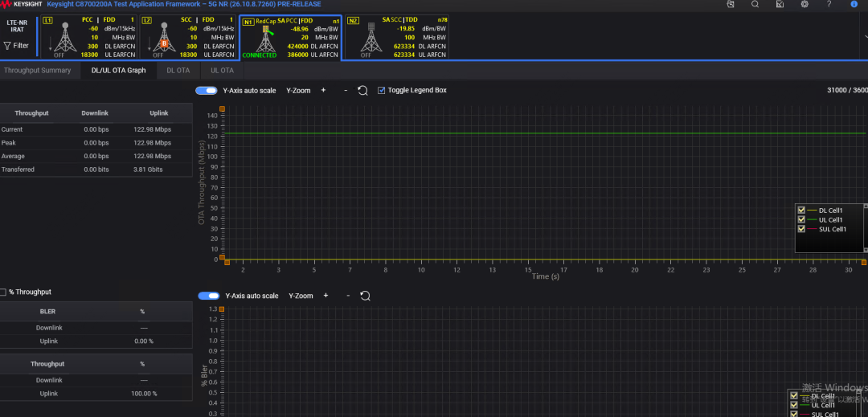Click the N2 badge on n78 cell
The image size is (868, 417).
tap(353, 20)
